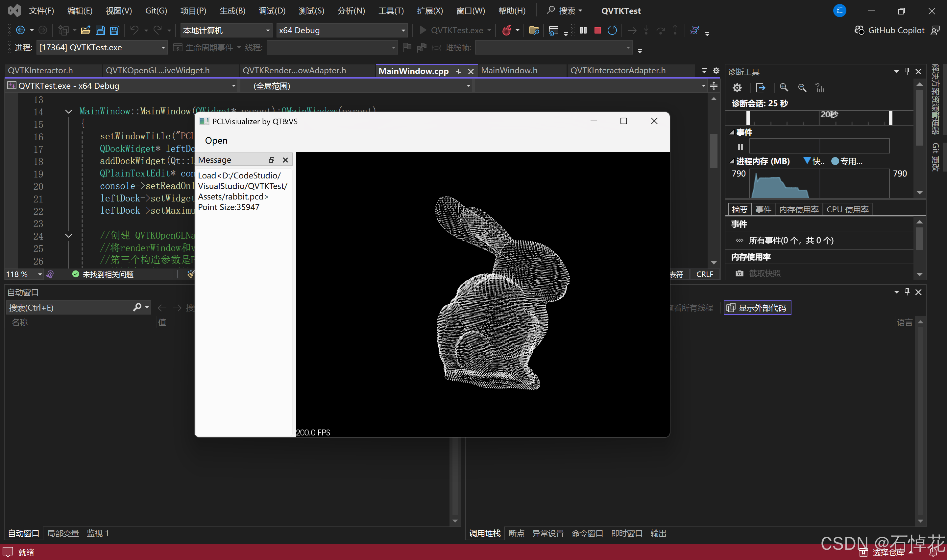Trigger Hot Reload with the flame icon

508,30
